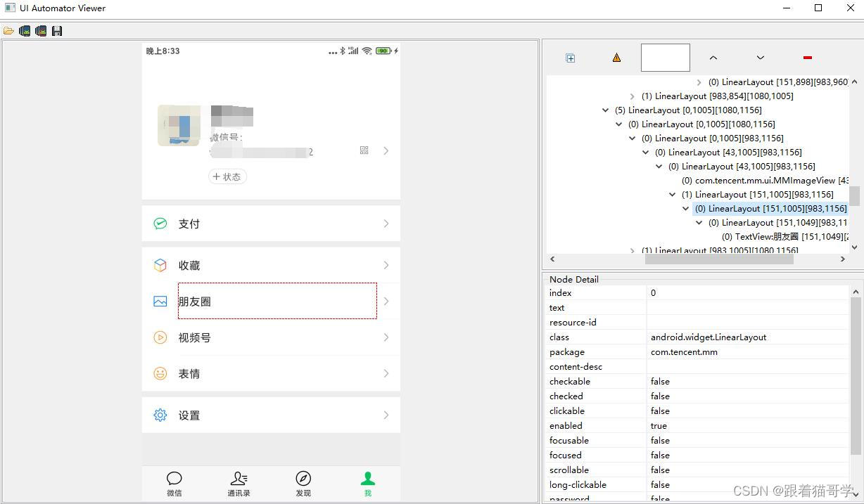Click the red minus icon
The width and height of the screenshot is (864, 504).
point(807,58)
